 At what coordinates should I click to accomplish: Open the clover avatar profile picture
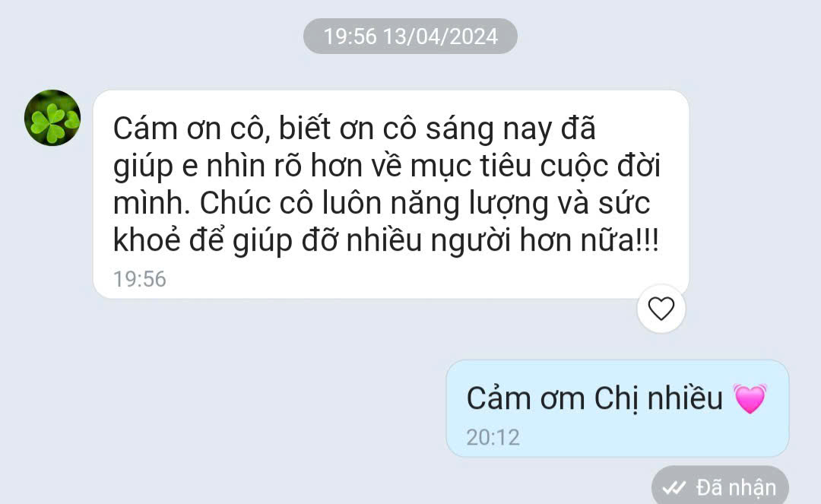(x=52, y=118)
